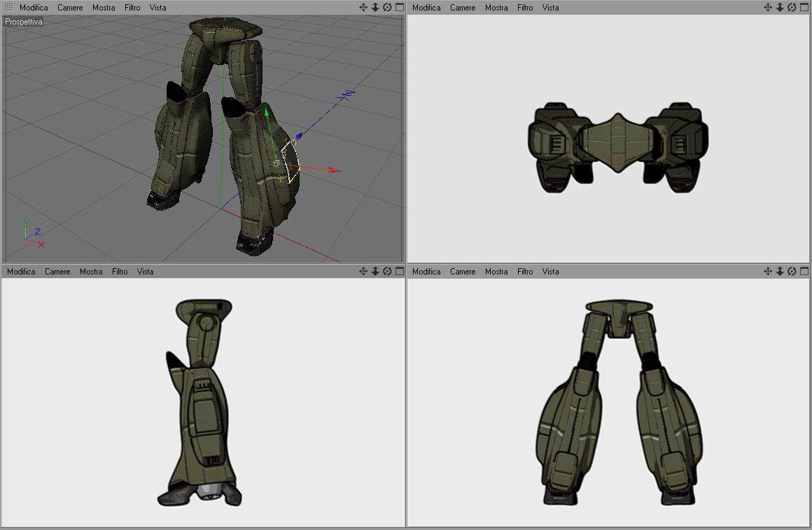Click the green Y-axis arrow handle

[x=267, y=113]
